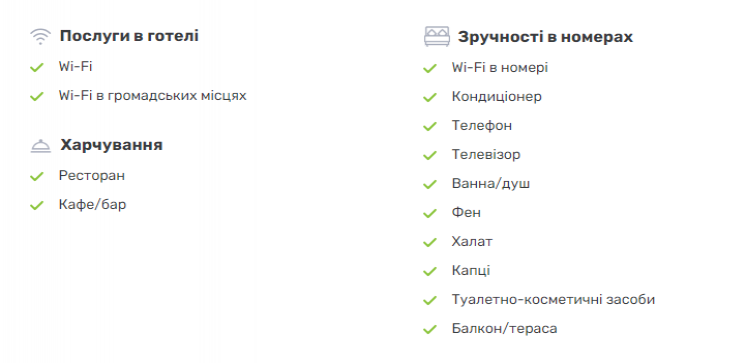
Task: Click the serving dish icon beside Харчування
Action: 40,146
